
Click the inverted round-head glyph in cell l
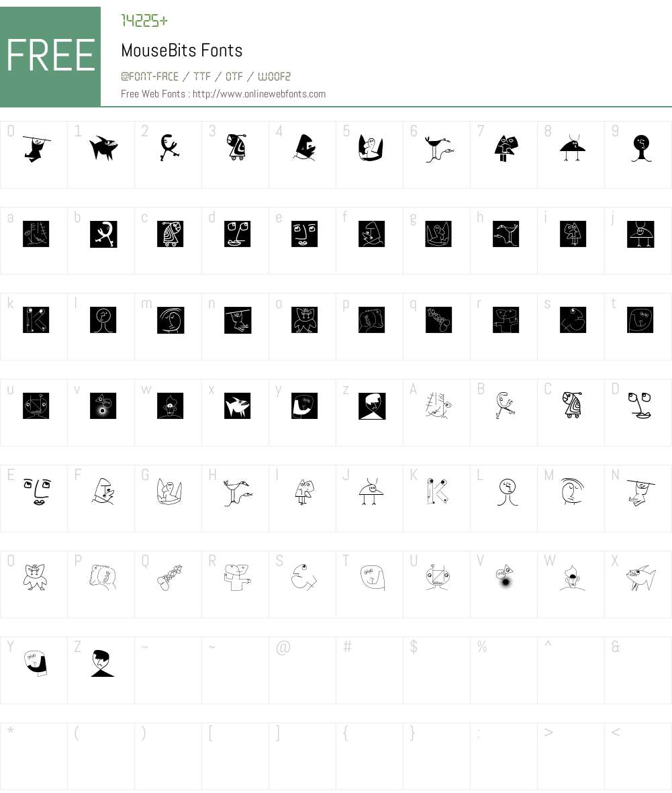pos(103,320)
